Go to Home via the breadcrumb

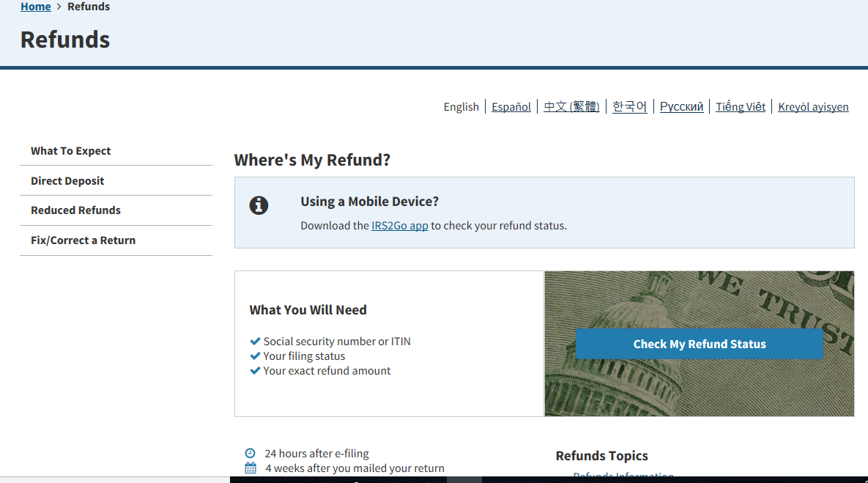point(35,7)
